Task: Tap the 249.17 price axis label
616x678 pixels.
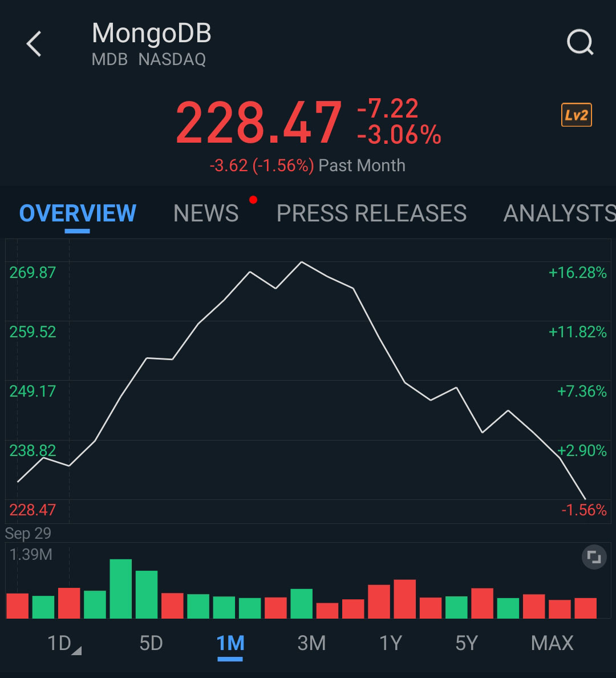Action: pyautogui.click(x=33, y=392)
